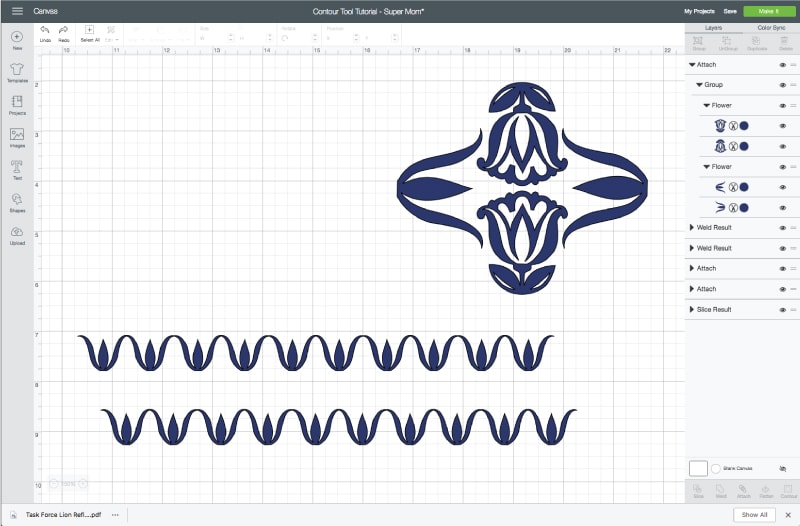Click the Redo arrow
Screen dimensions: 800x526
pos(64,32)
